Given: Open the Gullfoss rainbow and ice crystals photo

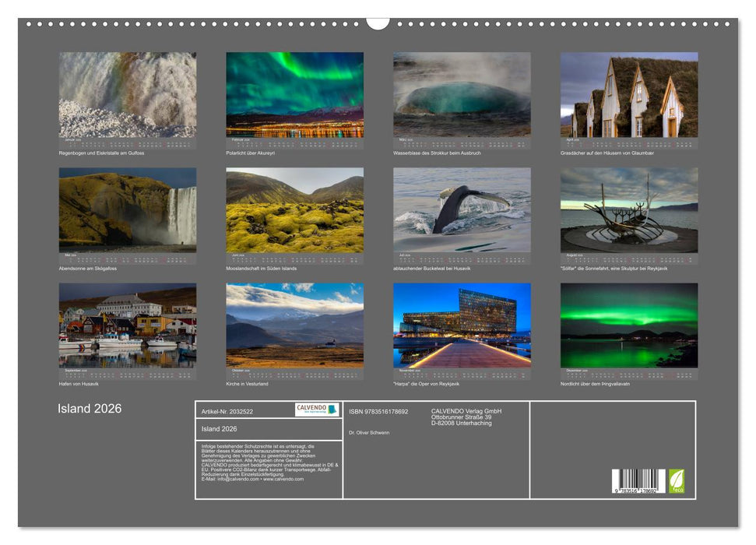Looking at the screenshot, I should [x=128, y=94].
